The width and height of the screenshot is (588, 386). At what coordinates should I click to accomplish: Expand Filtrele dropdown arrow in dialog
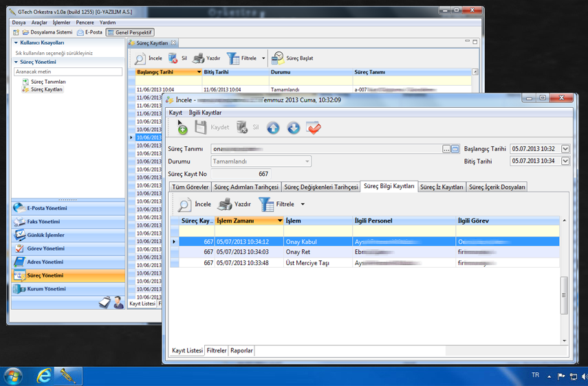tap(303, 205)
